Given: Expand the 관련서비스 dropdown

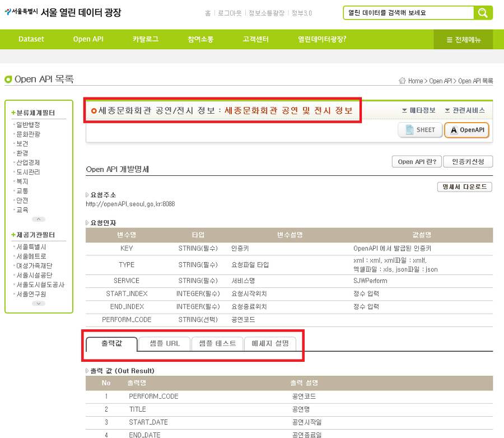Looking at the screenshot, I should point(465,110).
